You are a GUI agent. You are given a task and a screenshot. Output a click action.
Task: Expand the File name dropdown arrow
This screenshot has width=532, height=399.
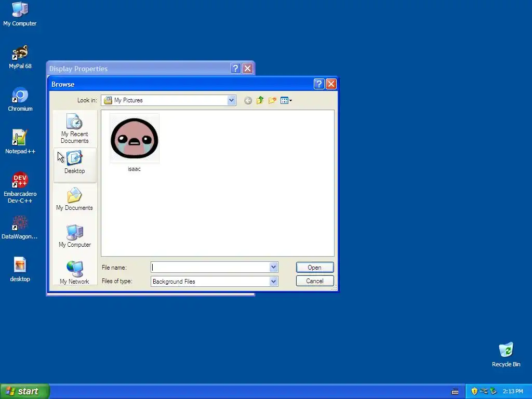point(273,268)
